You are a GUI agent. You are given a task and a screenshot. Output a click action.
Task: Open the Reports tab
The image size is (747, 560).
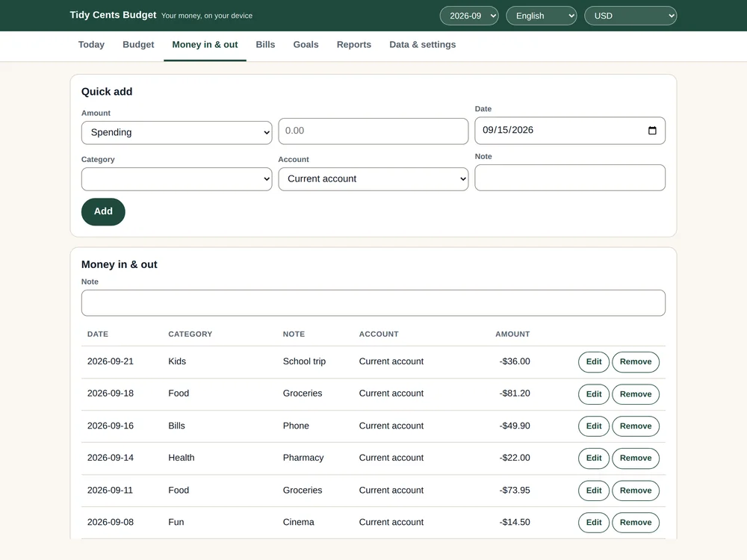pyautogui.click(x=354, y=45)
